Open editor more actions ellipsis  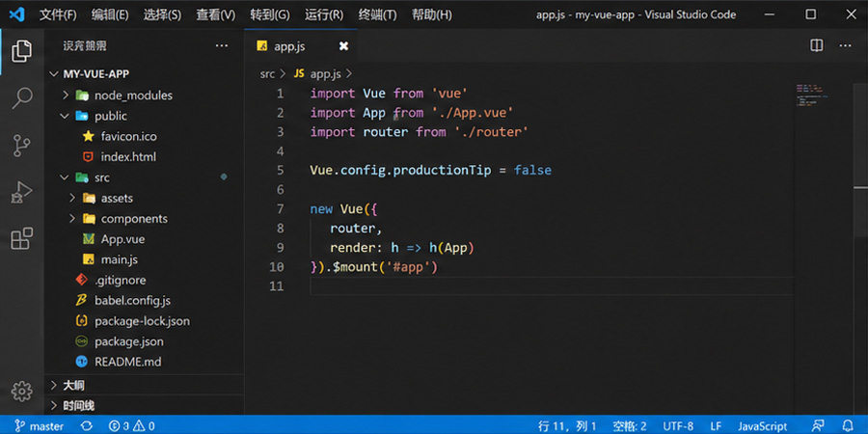[x=845, y=46]
